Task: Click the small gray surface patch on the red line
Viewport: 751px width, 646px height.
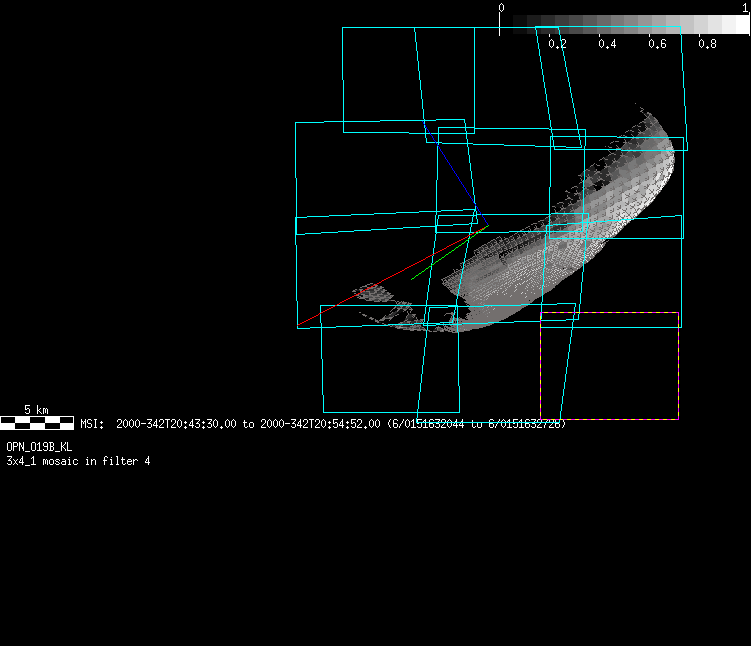Action: coord(371,291)
